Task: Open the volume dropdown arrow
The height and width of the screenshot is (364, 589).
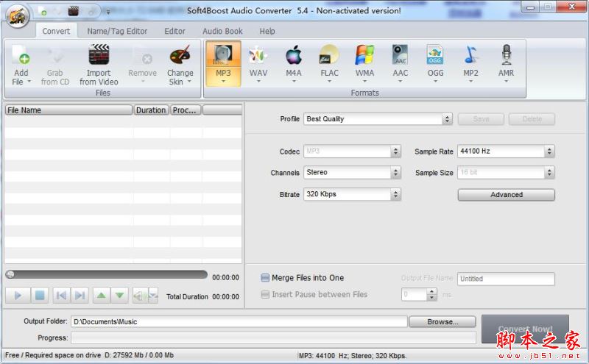Action: [153, 296]
